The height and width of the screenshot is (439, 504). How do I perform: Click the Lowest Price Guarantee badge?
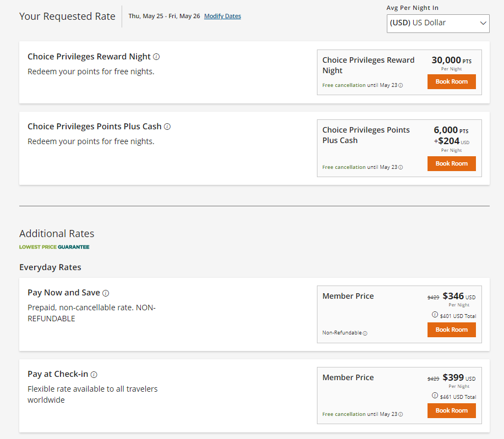pos(54,247)
